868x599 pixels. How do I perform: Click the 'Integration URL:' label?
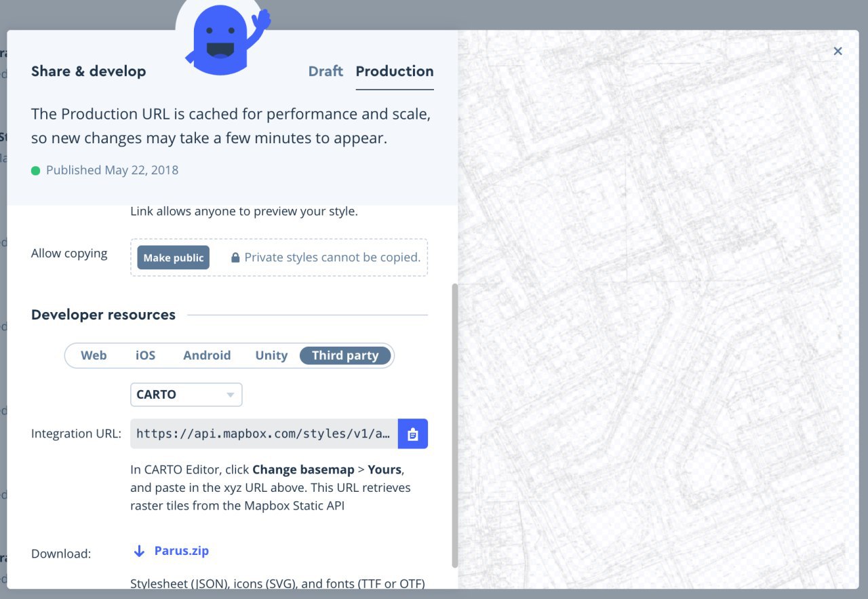(76, 433)
